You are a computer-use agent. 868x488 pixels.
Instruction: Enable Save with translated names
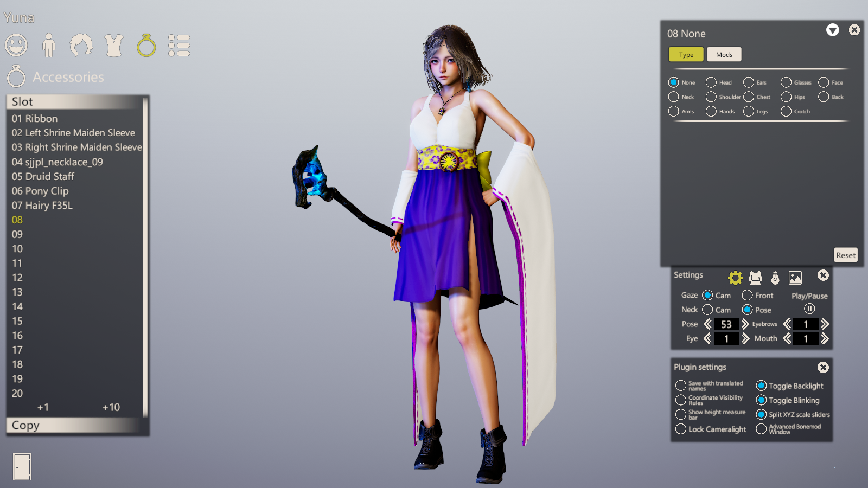681,386
